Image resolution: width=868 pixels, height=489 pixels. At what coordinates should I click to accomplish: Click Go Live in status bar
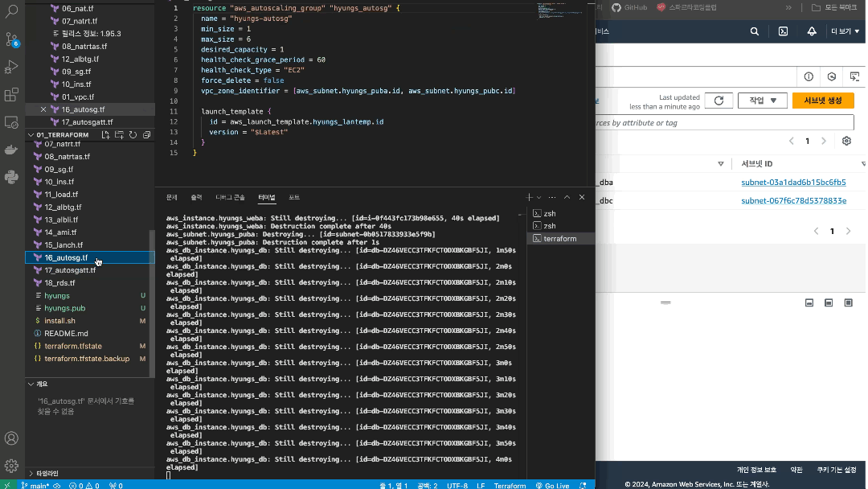coord(552,486)
